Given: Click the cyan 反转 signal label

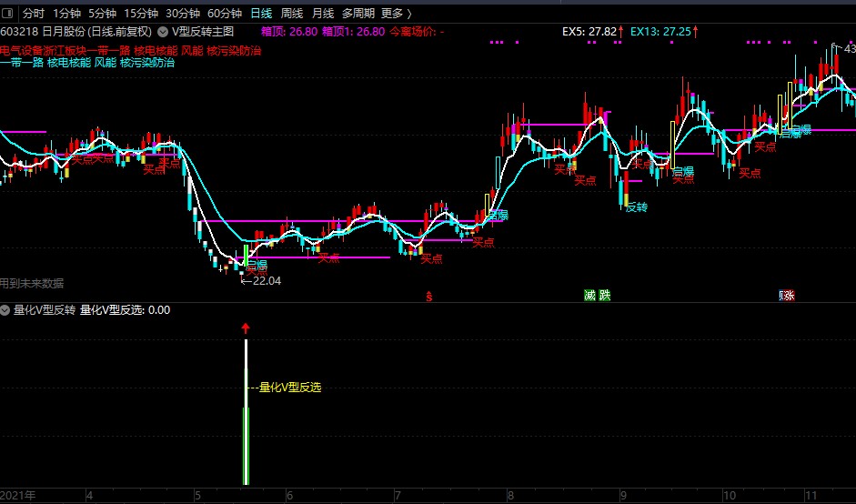Looking at the screenshot, I should tap(637, 207).
